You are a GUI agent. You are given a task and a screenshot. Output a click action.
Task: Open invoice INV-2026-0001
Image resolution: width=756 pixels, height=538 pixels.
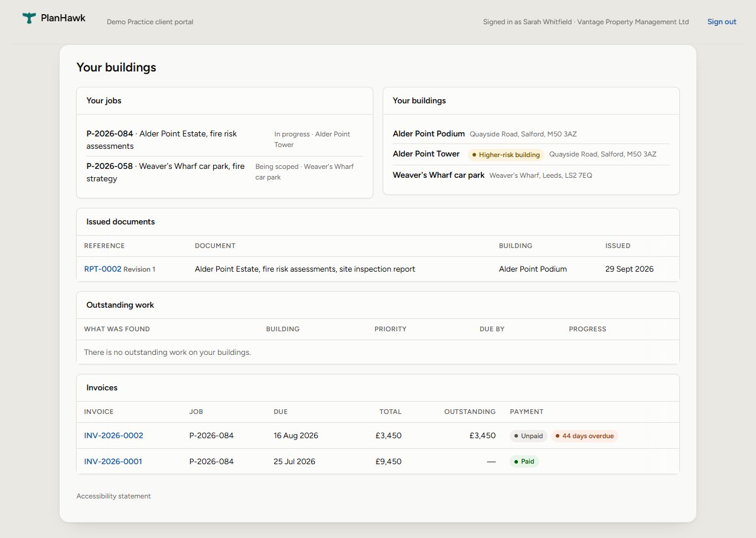click(x=113, y=462)
